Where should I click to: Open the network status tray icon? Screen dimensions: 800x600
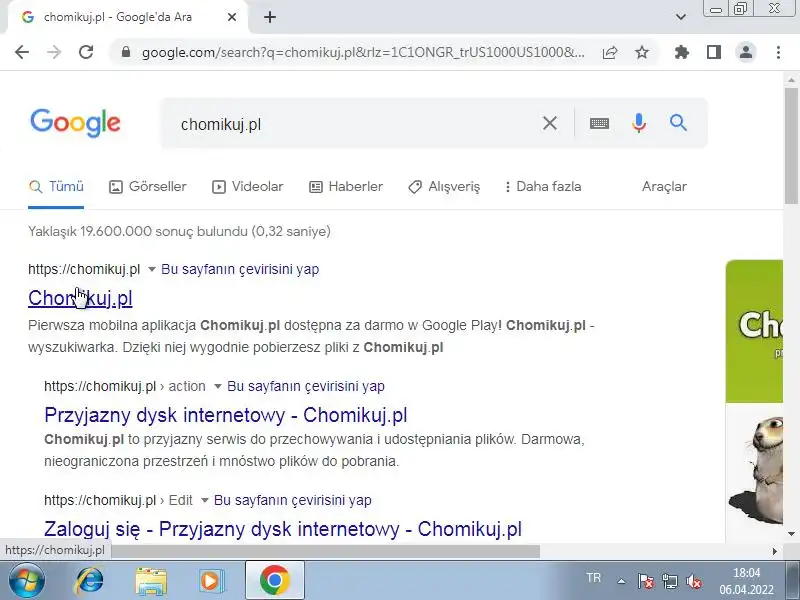[x=670, y=581]
